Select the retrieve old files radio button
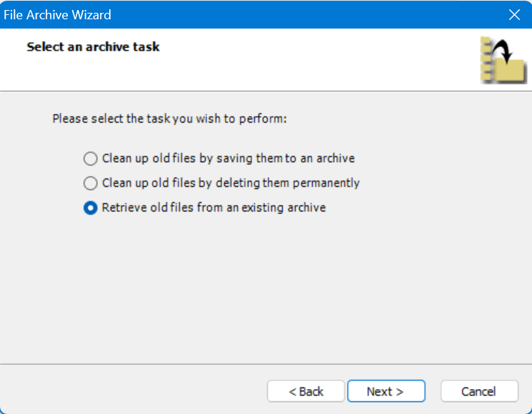The width and height of the screenshot is (532, 414). (x=90, y=208)
